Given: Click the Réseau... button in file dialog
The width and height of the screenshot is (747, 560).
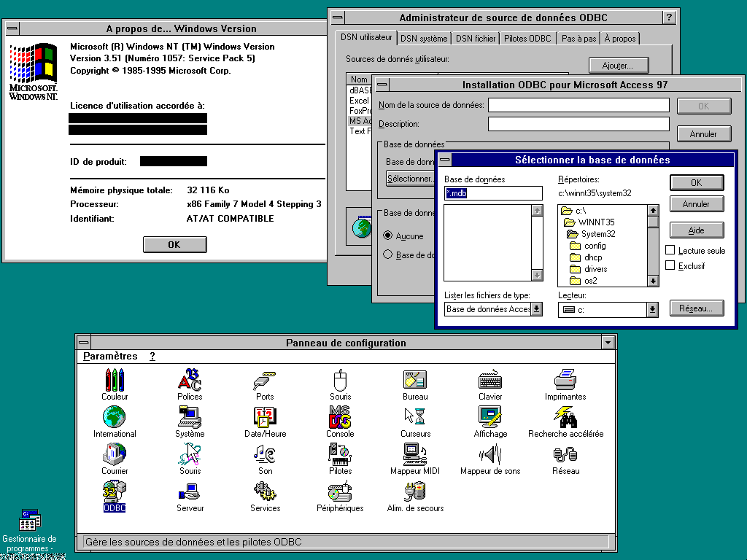Looking at the screenshot, I should coord(696,308).
